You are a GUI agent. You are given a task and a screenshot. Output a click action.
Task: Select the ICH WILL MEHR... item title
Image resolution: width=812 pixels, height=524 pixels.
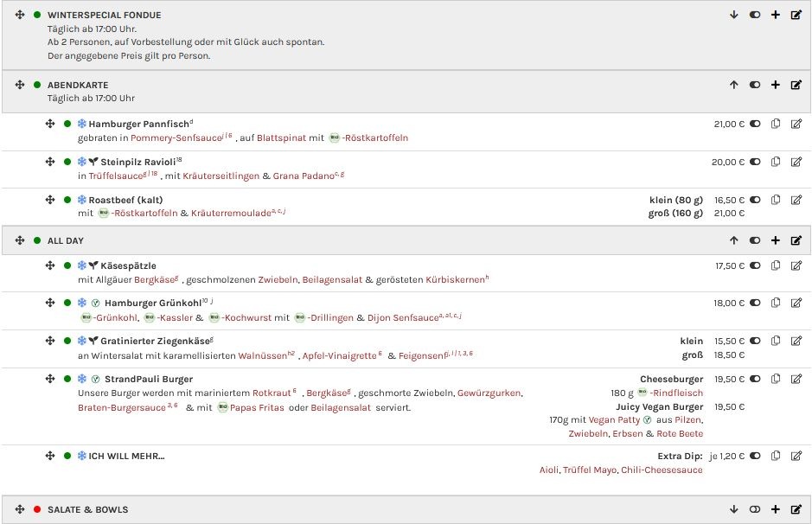(x=126, y=456)
